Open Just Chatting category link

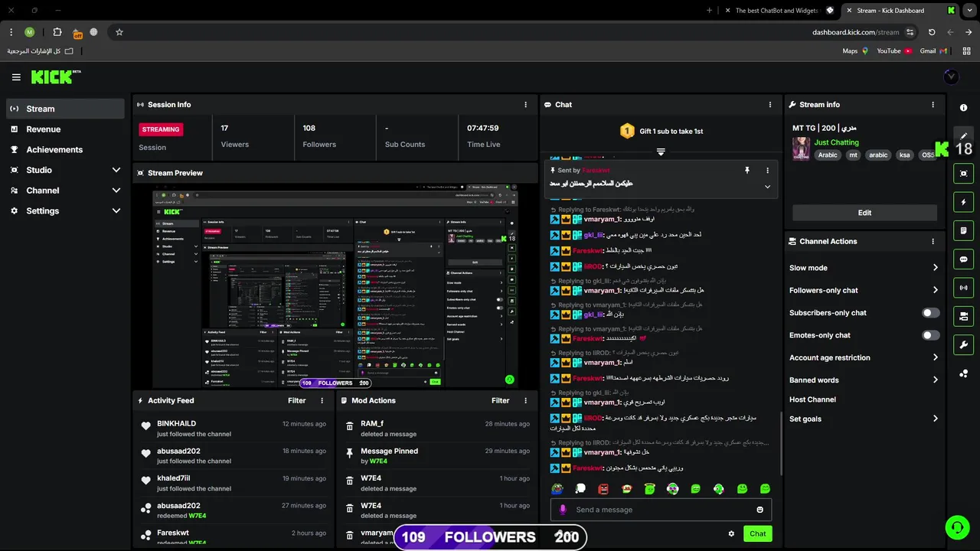(836, 142)
